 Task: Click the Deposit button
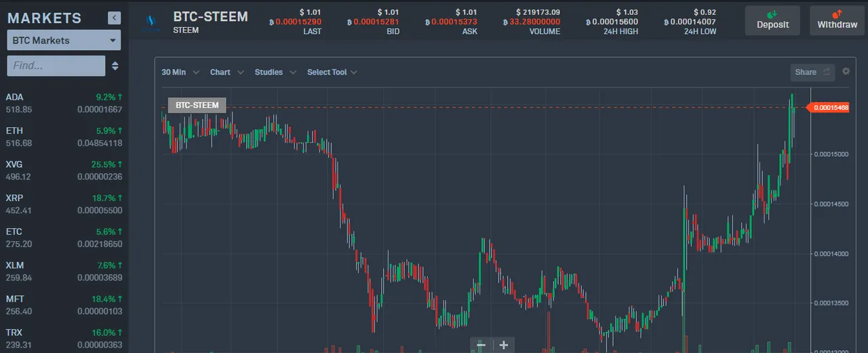pos(772,20)
